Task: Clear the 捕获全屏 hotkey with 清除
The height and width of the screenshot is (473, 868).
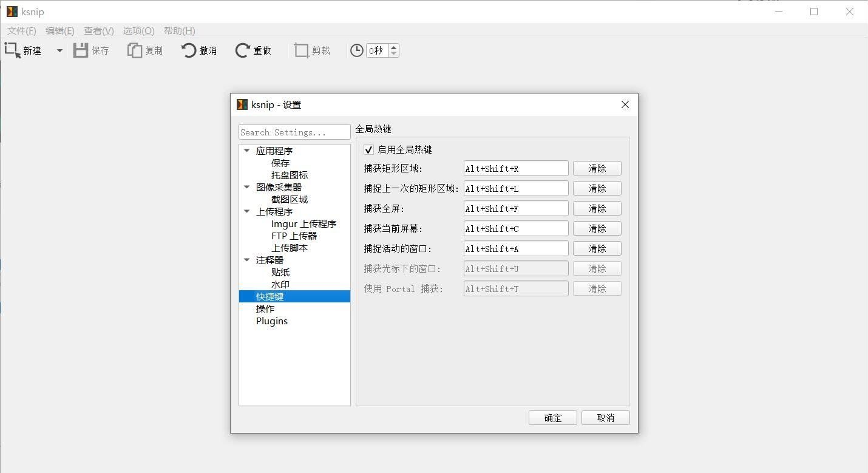Action: click(x=597, y=208)
